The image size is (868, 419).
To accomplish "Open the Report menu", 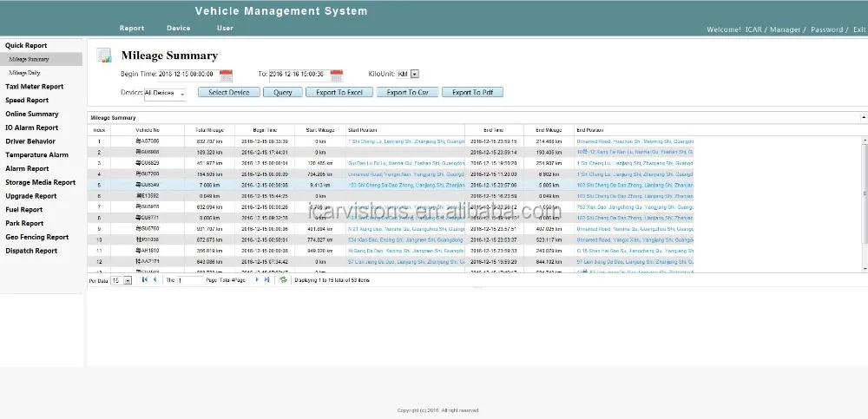I will click(x=132, y=29).
